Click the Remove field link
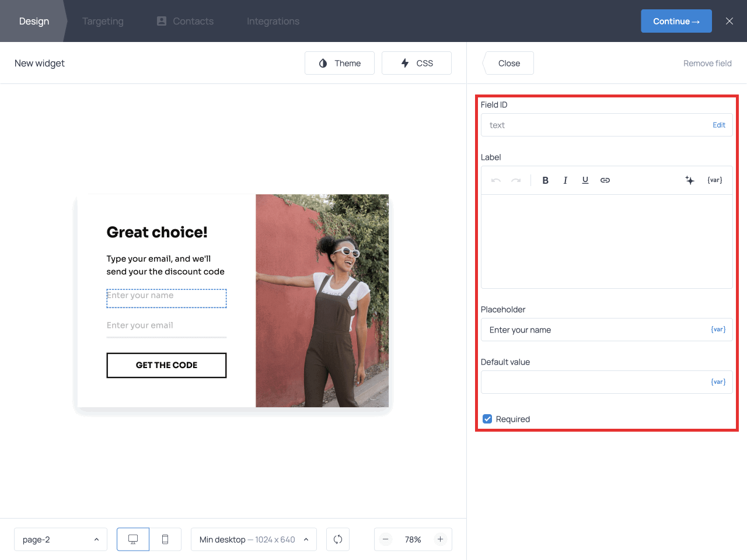This screenshot has width=747, height=560. pyautogui.click(x=707, y=63)
